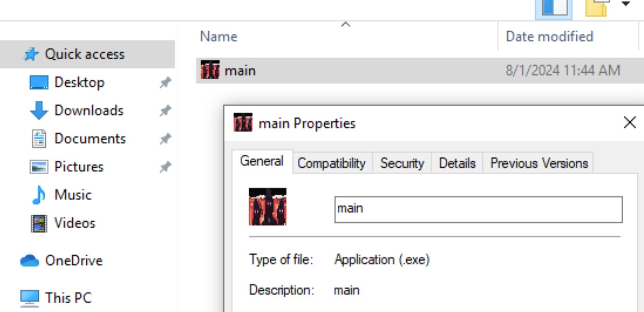The width and height of the screenshot is (644, 312).
Task: Open the Desktop folder in sidebar
Action: coord(79,82)
